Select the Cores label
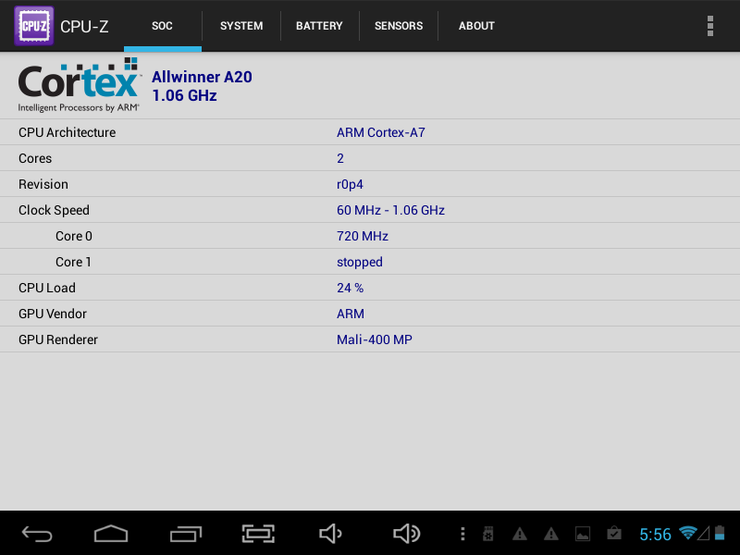The width and height of the screenshot is (740, 555). coord(35,159)
